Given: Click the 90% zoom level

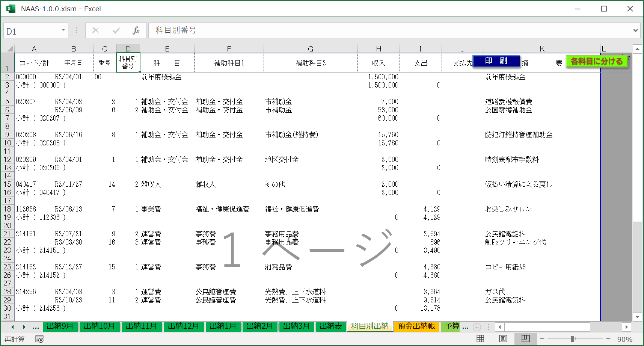Looking at the screenshot, I should [625, 339].
